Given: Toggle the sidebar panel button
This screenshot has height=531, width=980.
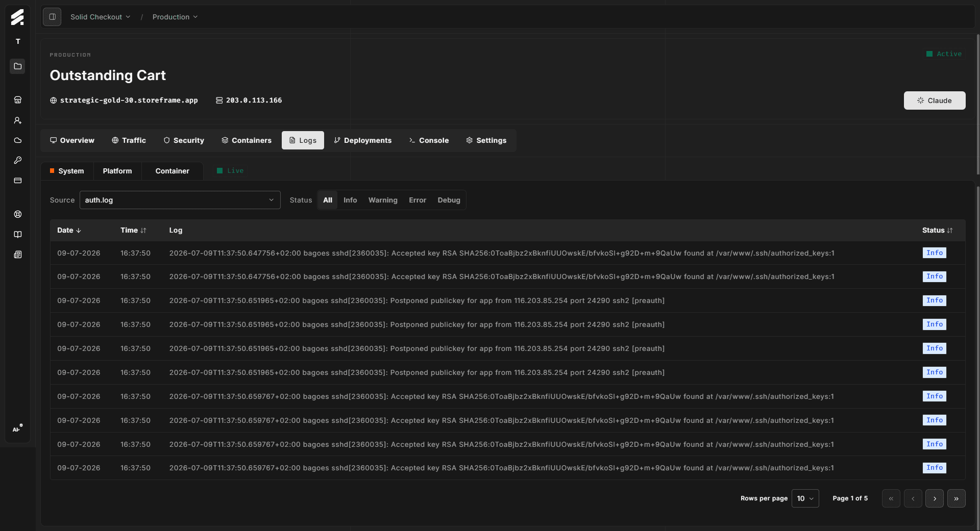Looking at the screenshot, I should click(x=52, y=17).
